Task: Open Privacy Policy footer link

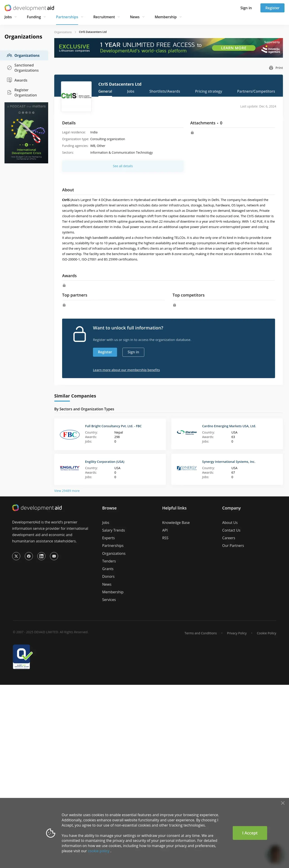Action: pos(237,633)
